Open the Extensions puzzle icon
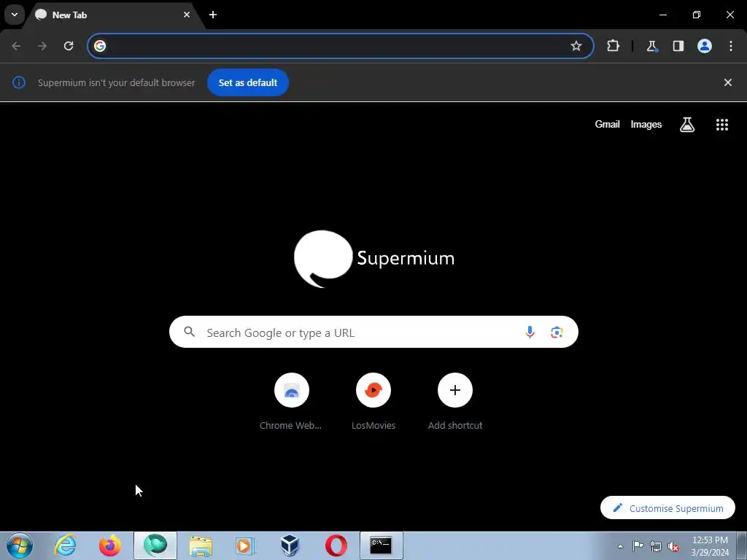The image size is (747, 560). (x=613, y=46)
